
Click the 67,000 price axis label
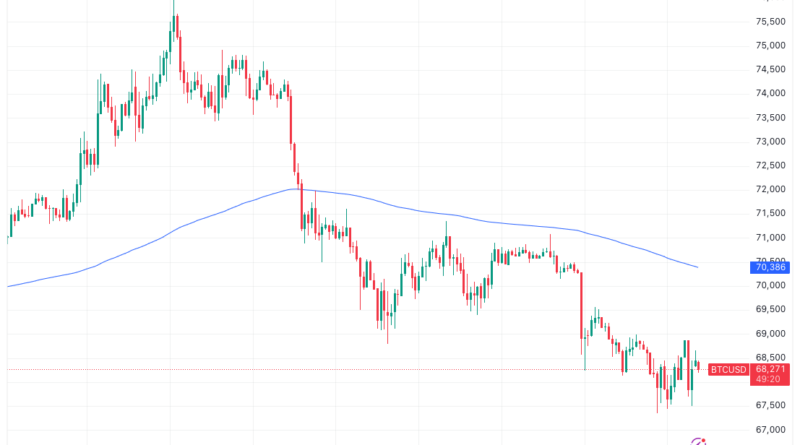[768, 429]
